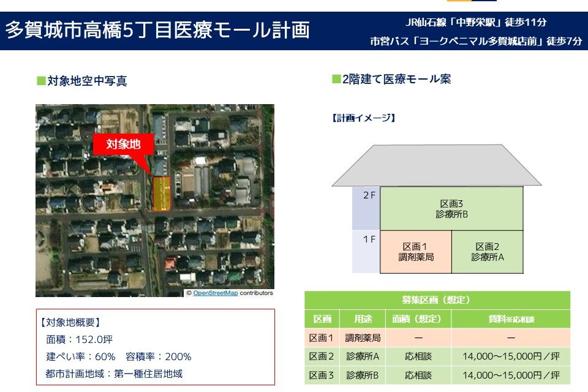588x392 pixels.
Task: Click the 1F floor label
Action: point(368,239)
